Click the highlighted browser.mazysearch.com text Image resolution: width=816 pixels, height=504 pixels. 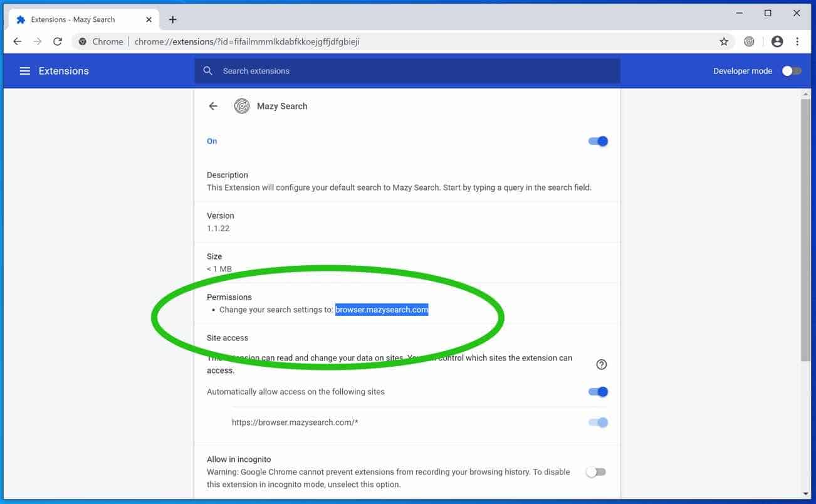[382, 310]
